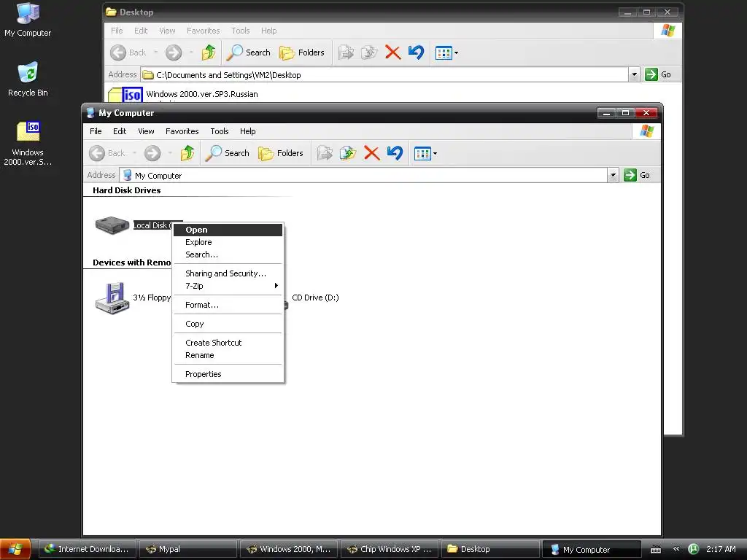Click Forward arrow in My Computer window
This screenshot has height=560, width=747.
click(x=152, y=153)
